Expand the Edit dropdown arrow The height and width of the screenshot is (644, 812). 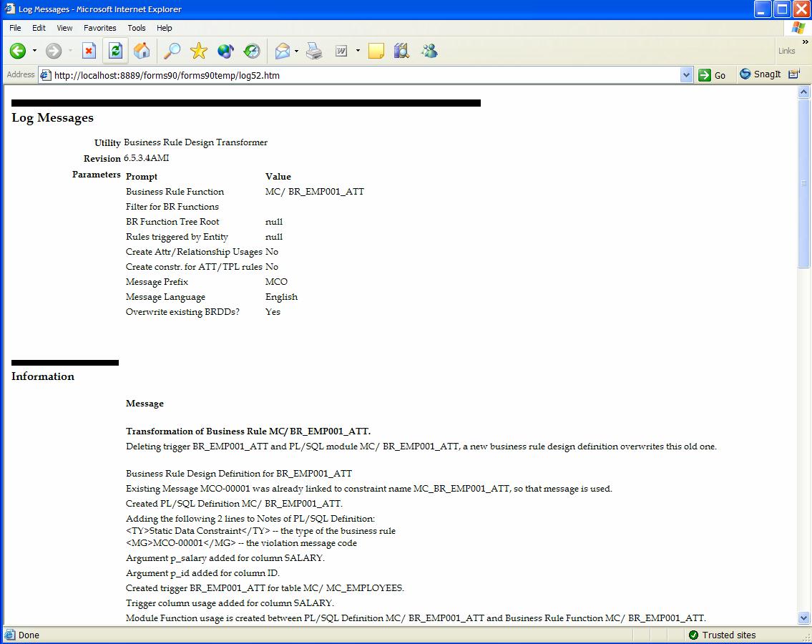click(x=358, y=51)
